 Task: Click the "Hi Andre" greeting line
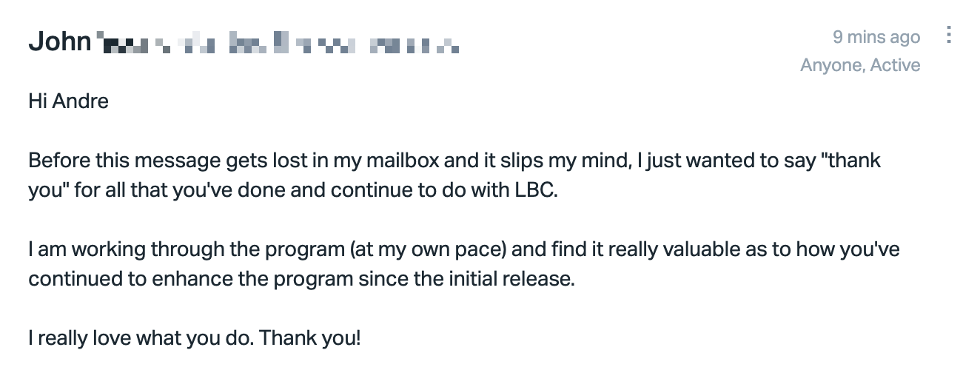[69, 100]
